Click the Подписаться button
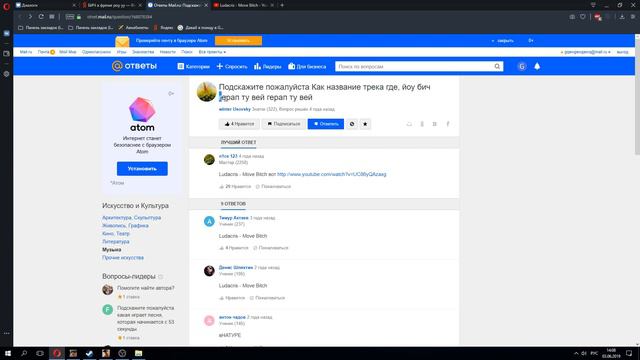Screen dimensions: 640x360 [x=284, y=124]
